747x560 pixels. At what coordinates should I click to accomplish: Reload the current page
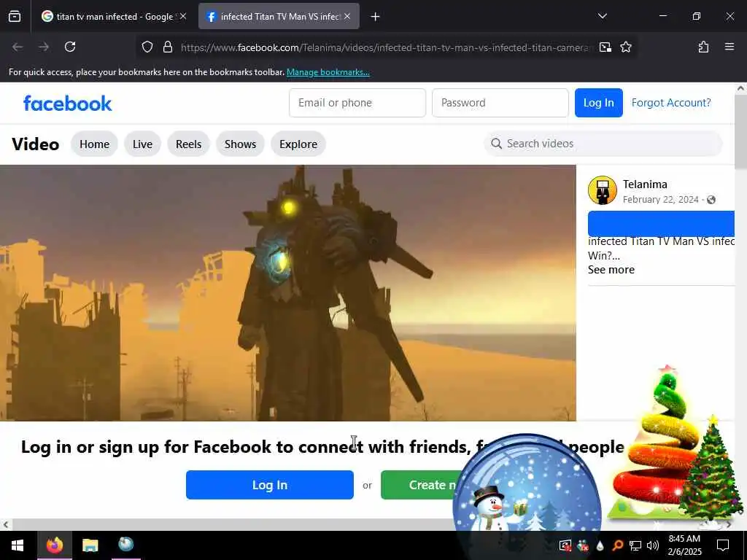coord(70,47)
